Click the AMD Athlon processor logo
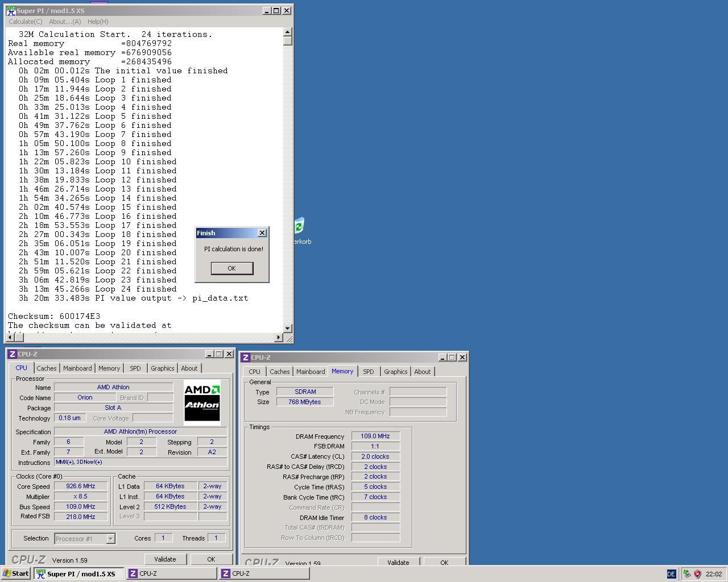The height and width of the screenshot is (582, 728). (202, 403)
